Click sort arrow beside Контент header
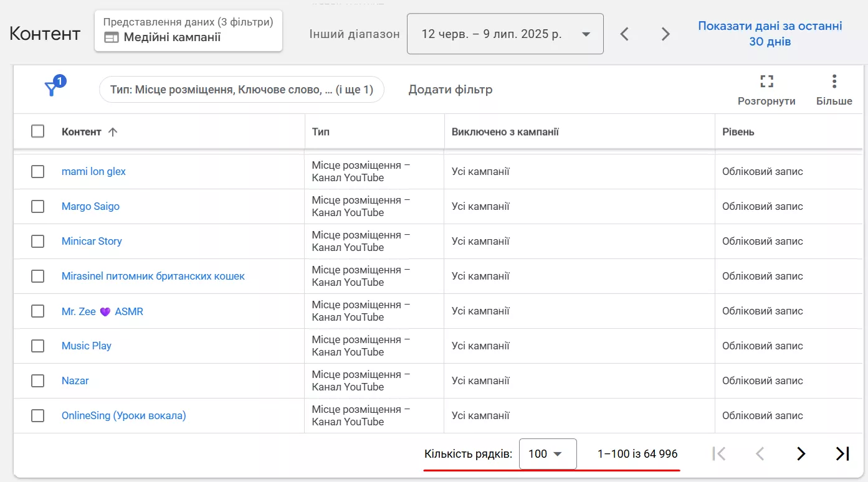The width and height of the screenshot is (868, 482). click(x=113, y=131)
